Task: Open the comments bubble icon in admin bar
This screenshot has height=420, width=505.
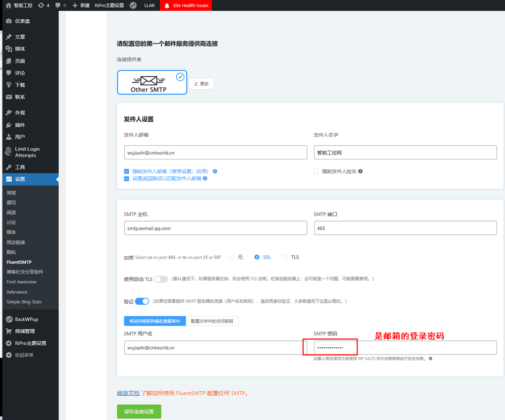Action: pyautogui.click(x=58, y=5)
